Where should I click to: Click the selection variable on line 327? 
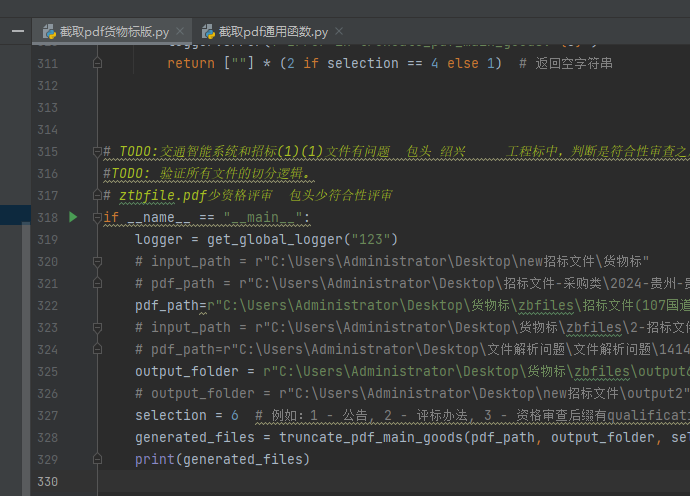click(x=171, y=415)
